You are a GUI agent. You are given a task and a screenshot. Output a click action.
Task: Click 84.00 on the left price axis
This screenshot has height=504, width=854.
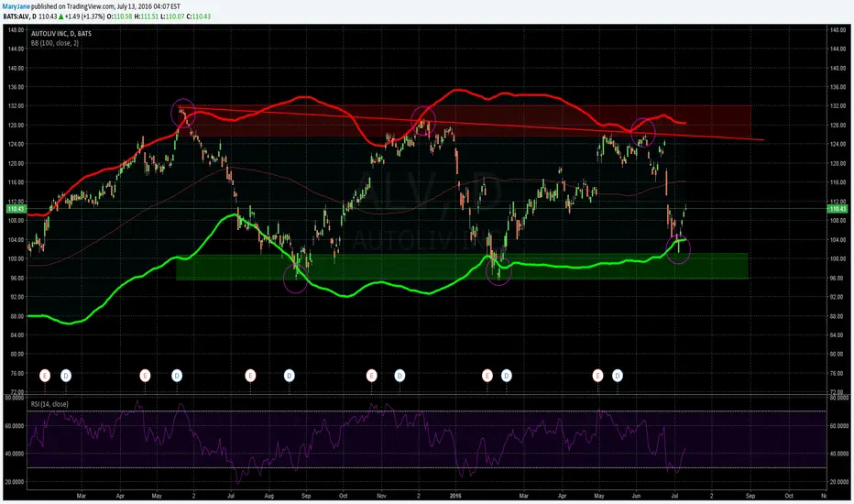pos(16,335)
